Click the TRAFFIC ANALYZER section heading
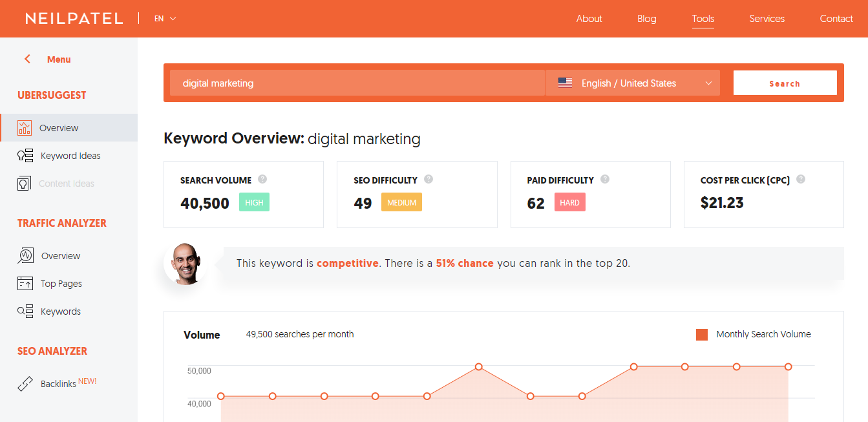 62,223
